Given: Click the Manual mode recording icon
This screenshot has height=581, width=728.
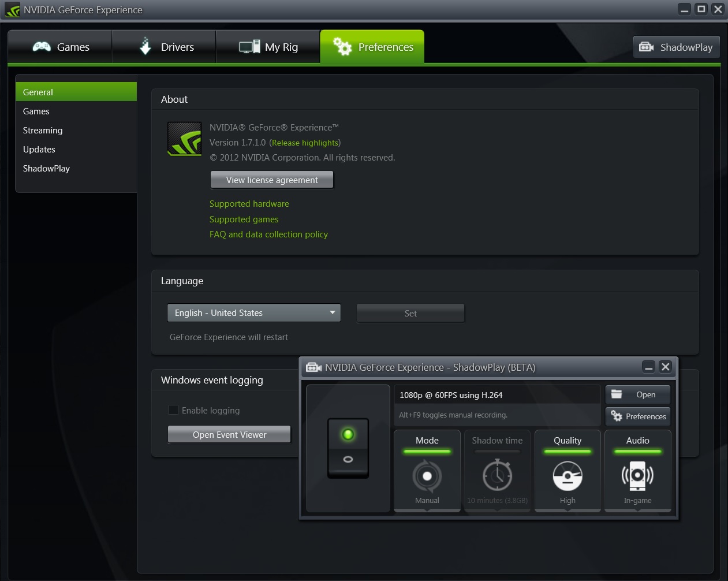Looking at the screenshot, I should tap(427, 476).
